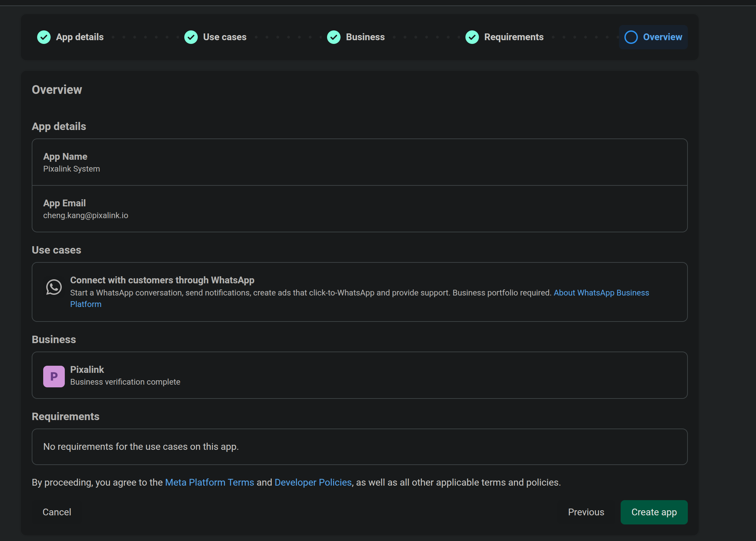The height and width of the screenshot is (541, 756).
Task: Click Business verification complete status text
Action: click(x=125, y=382)
